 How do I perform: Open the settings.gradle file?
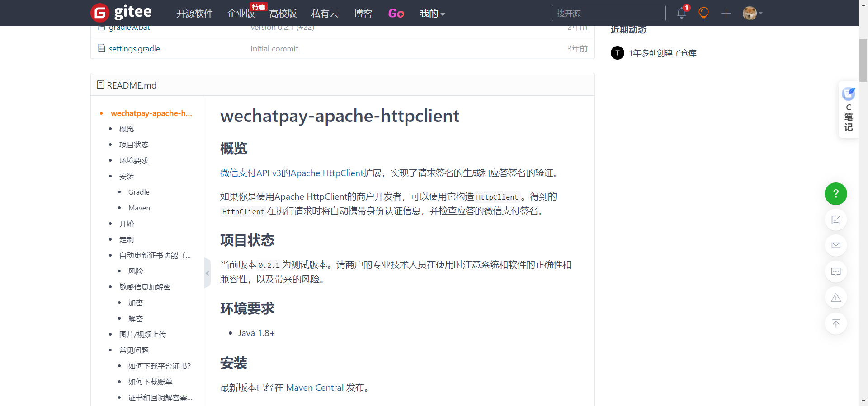click(134, 48)
